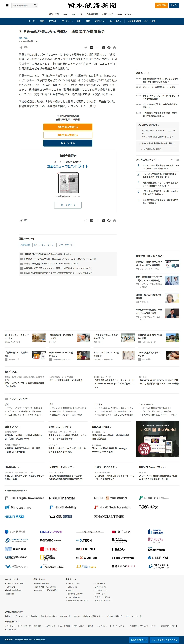Open the トレンドウオッチ section heading
The width and height of the screenshot is (184, 644).
point(19,399)
